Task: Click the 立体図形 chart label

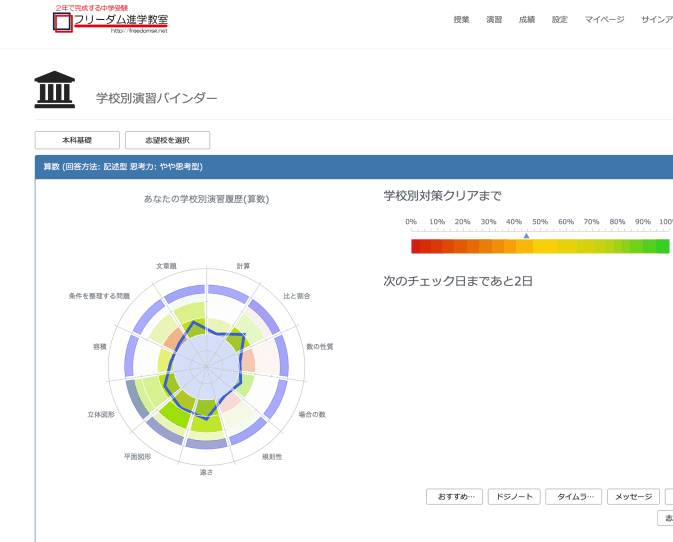Action: (x=101, y=415)
